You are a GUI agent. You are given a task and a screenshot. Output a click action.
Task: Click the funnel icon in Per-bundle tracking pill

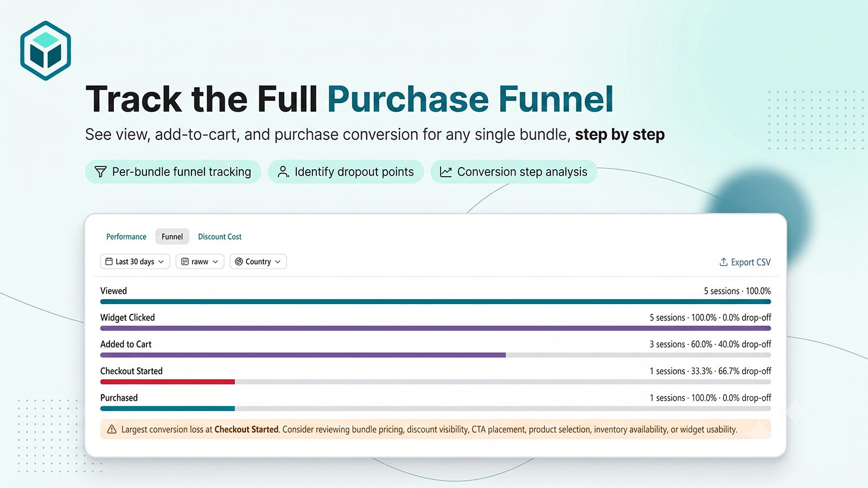tap(100, 172)
